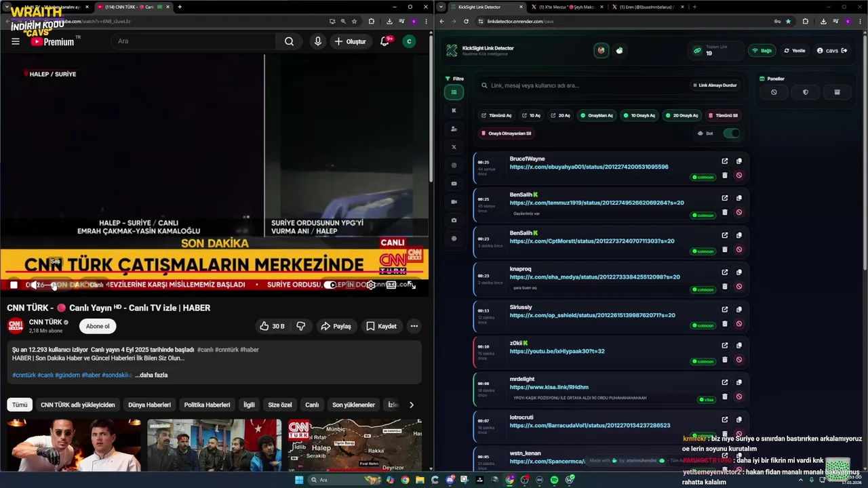
Task: Delete Bruce1Wayne's link entry
Action: pos(725,175)
